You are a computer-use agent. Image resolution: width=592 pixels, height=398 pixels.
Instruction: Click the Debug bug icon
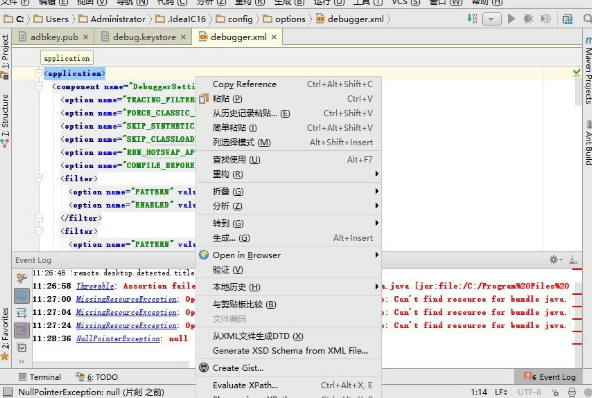[528, 19]
